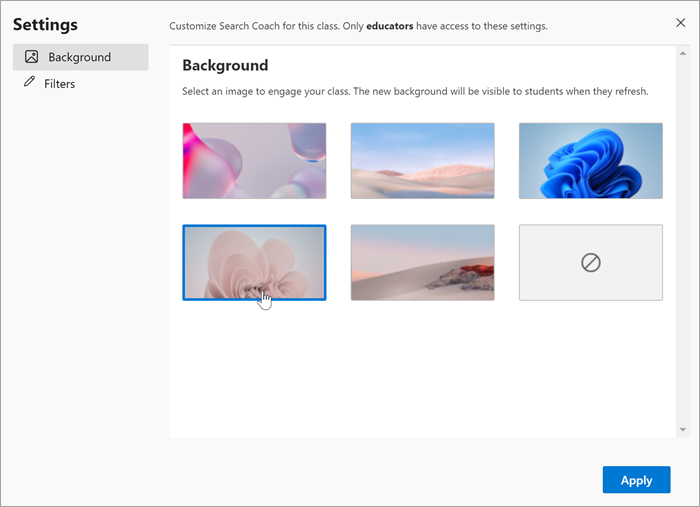Apply the selected background

(636, 480)
